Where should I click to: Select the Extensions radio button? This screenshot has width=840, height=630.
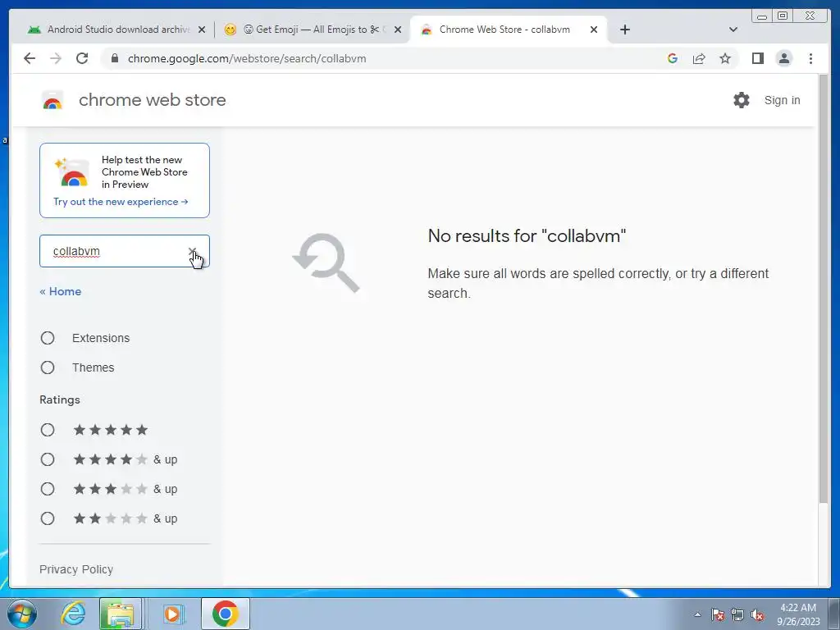point(48,338)
